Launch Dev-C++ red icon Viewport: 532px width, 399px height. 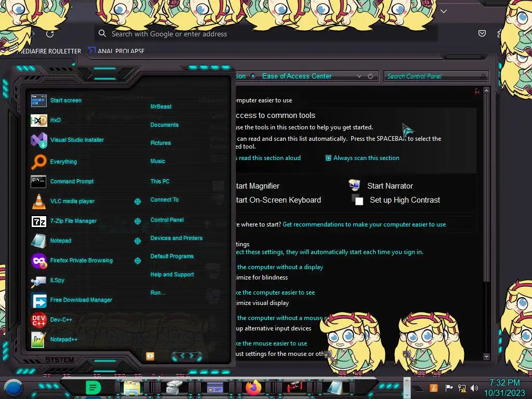point(38,320)
